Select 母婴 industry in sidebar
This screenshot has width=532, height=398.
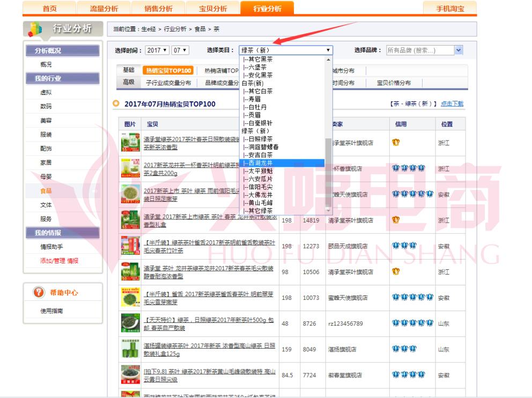(x=46, y=177)
